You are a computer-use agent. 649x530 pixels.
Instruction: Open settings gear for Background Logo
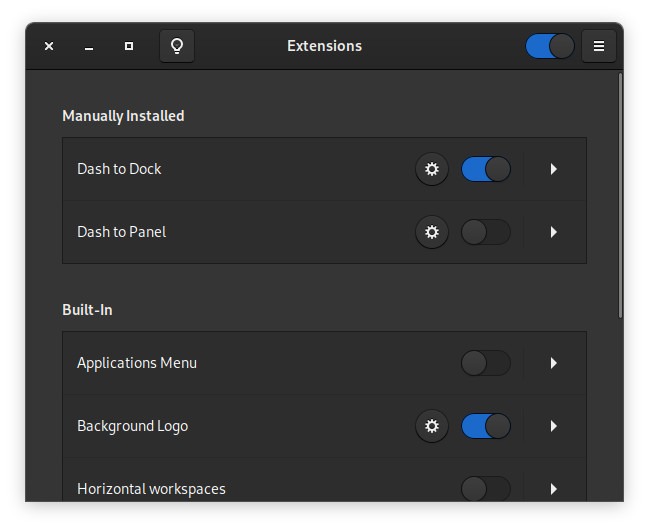click(x=432, y=426)
